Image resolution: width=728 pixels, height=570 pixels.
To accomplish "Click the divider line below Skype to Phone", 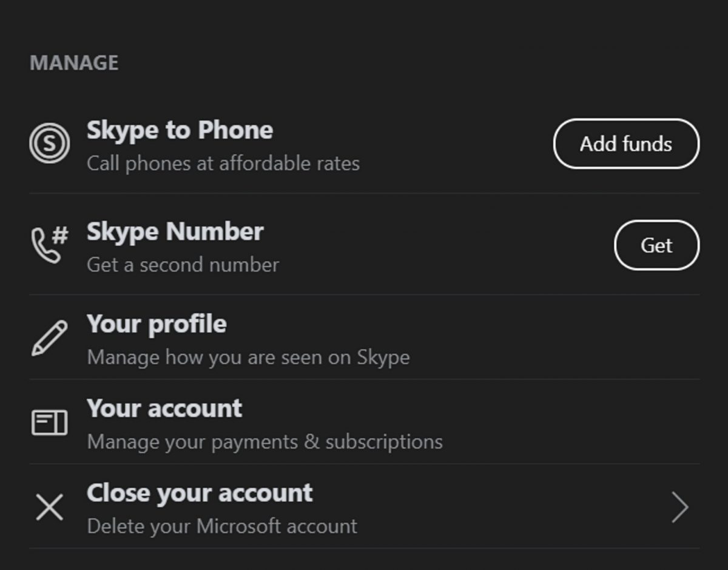I will pyautogui.click(x=364, y=194).
